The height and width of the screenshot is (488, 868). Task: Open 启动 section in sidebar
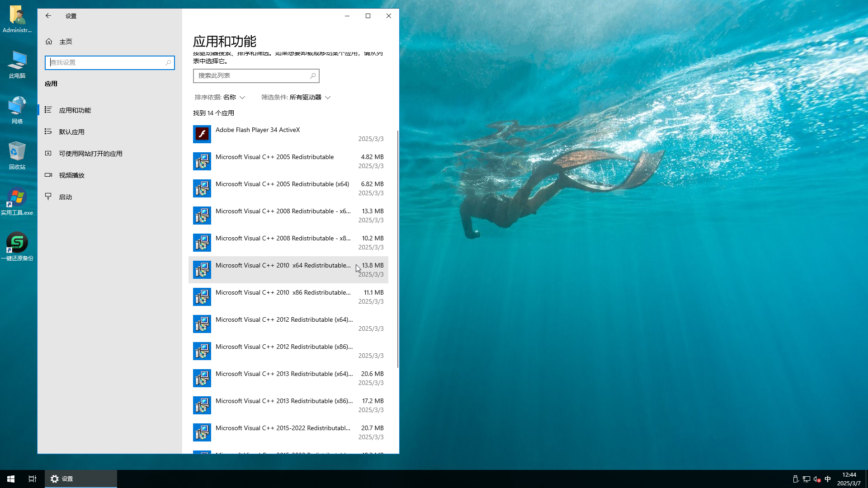[x=109, y=197]
